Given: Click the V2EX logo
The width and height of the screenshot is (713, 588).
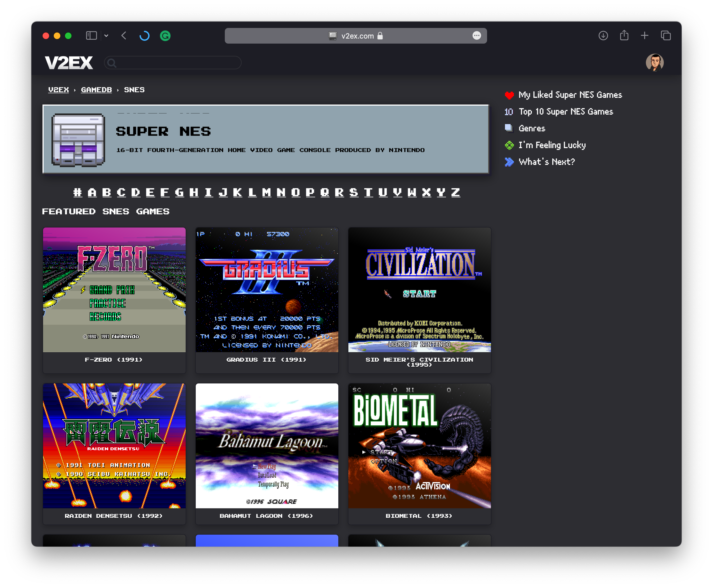Looking at the screenshot, I should 69,62.
